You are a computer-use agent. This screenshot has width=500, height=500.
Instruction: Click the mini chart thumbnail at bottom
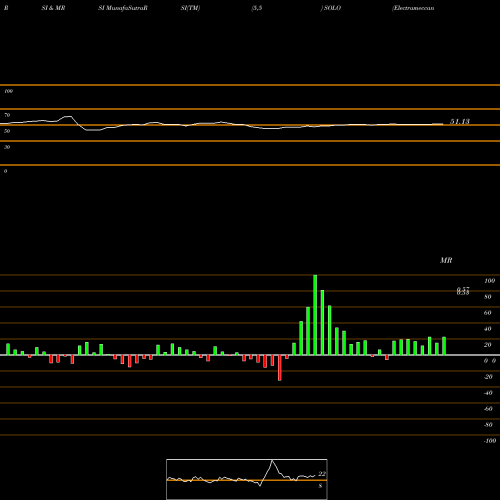click(x=247, y=479)
